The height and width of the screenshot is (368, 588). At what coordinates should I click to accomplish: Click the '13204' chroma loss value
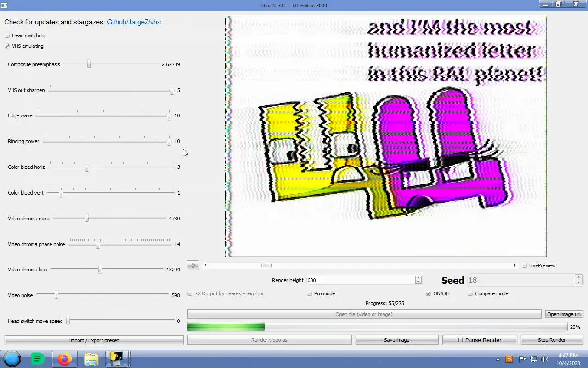173,270
